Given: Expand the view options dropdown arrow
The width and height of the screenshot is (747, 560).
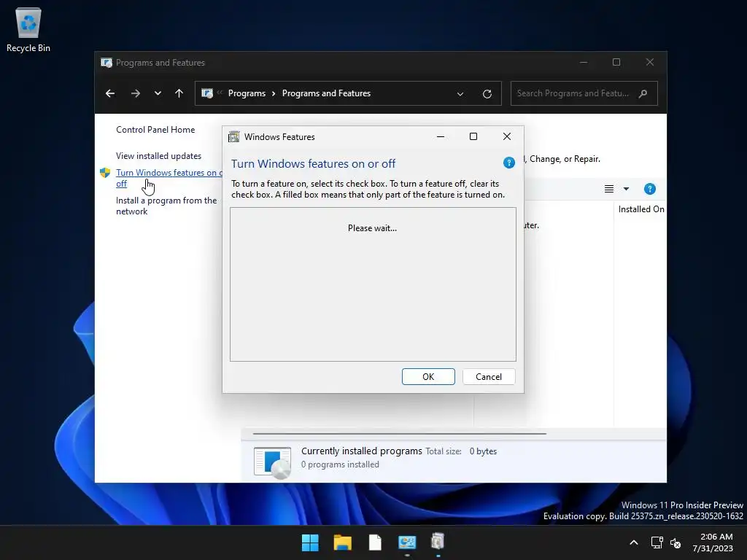Looking at the screenshot, I should 626,189.
